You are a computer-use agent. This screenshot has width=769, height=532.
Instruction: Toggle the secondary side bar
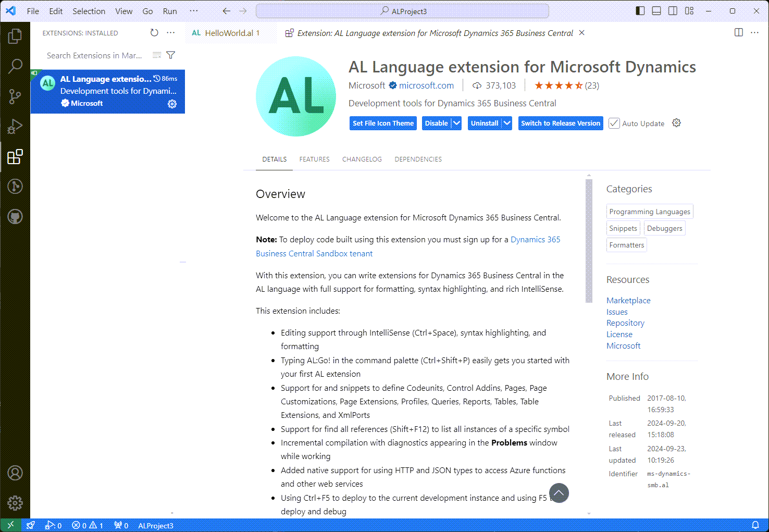coord(673,11)
